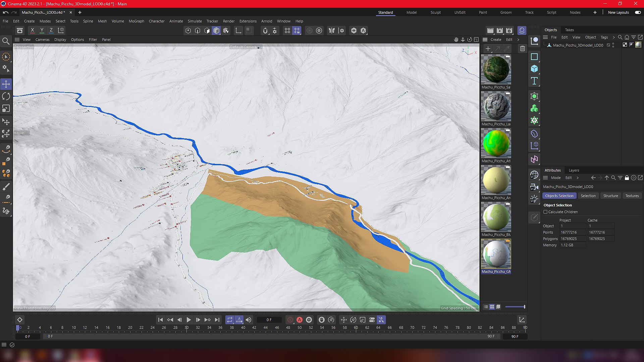The image size is (644, 362).
Task: Open the search magnifier in left toolbar
Action: tap(6, 41)
